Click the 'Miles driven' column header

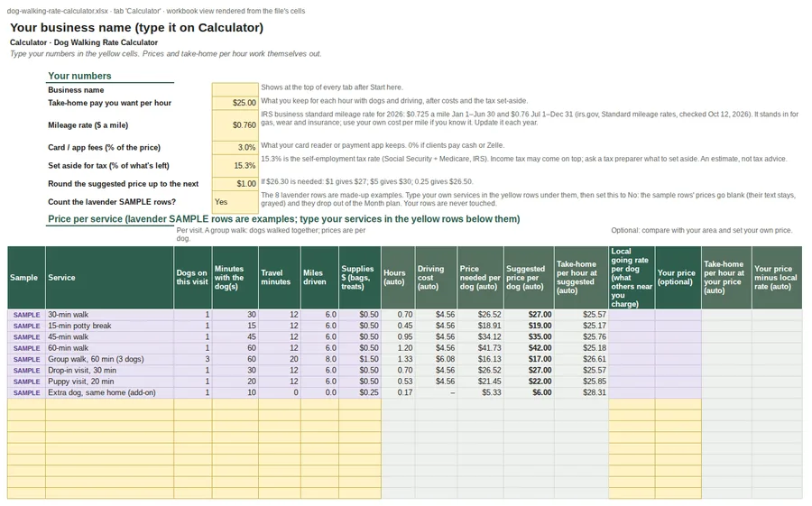tap(319, 278)
